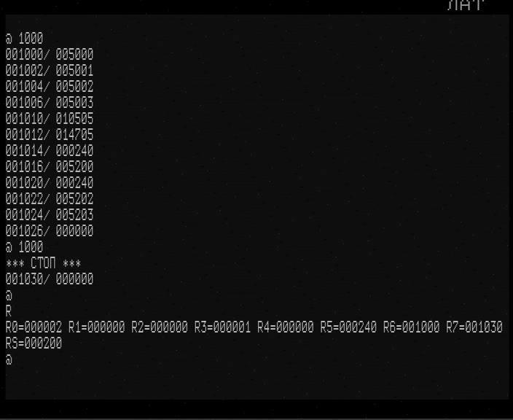The width and height of the screenshot is (513, 420).
Task: Click memory line 001030/ 000000
Action: click(50, 279)
